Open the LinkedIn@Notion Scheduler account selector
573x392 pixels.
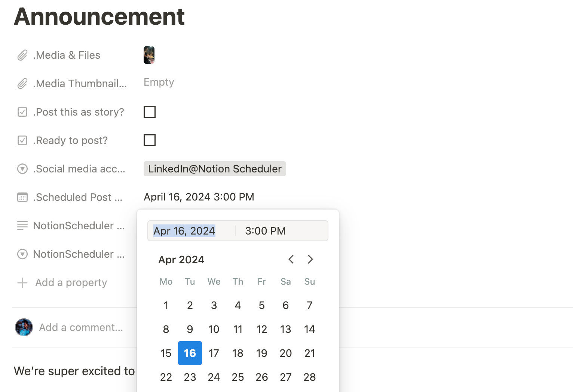point(215,169)
